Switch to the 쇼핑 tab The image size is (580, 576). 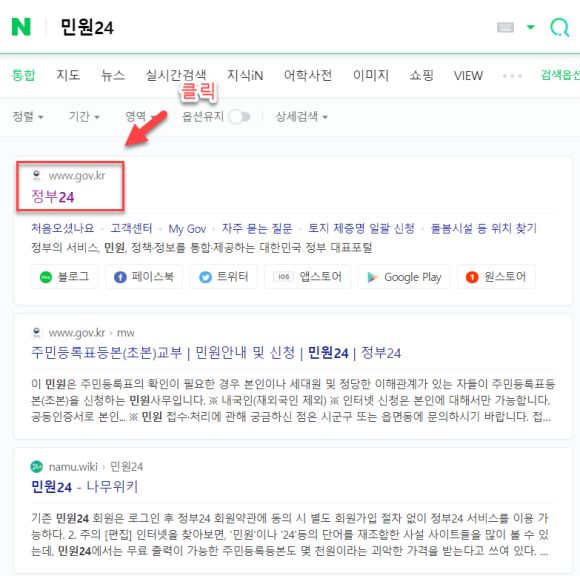pos(421,75)
